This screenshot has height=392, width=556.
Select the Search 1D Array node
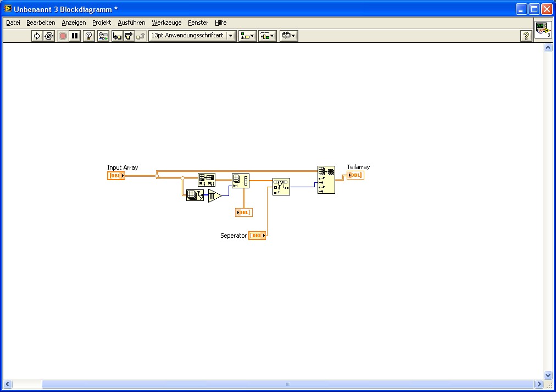(x=281, y=187)
